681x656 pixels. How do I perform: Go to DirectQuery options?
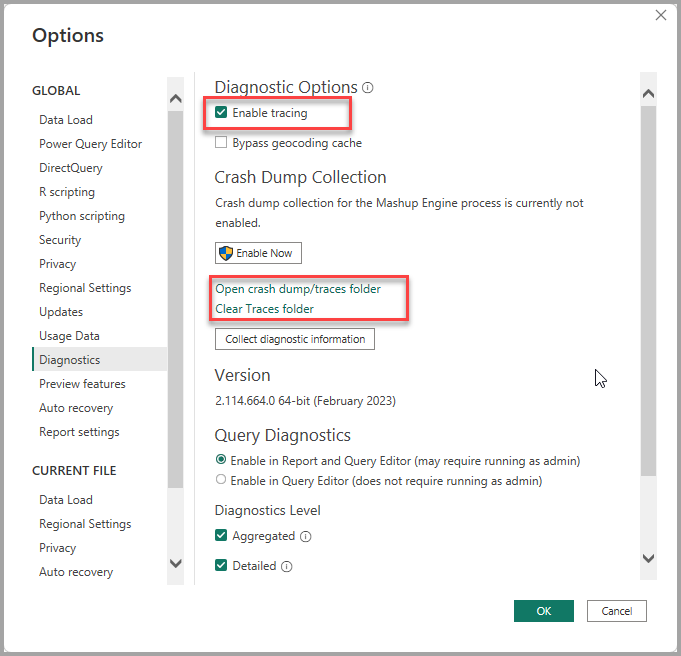click(x=71, y=168)
